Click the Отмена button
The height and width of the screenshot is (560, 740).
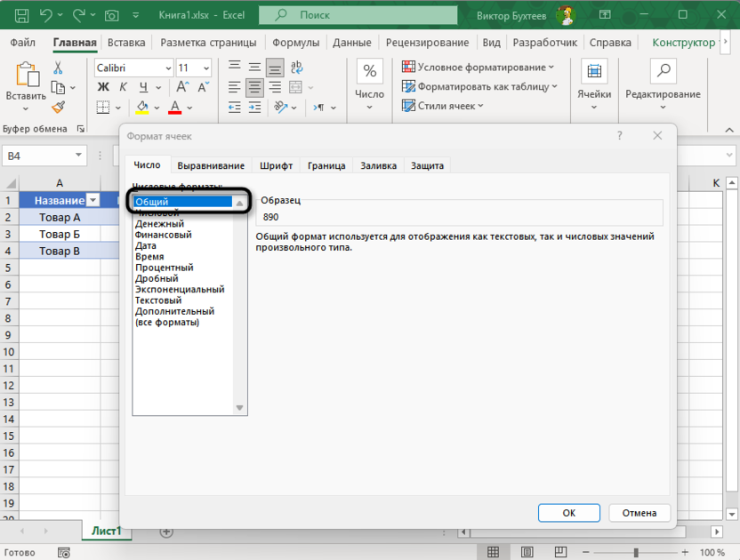(x=639, y=513)
